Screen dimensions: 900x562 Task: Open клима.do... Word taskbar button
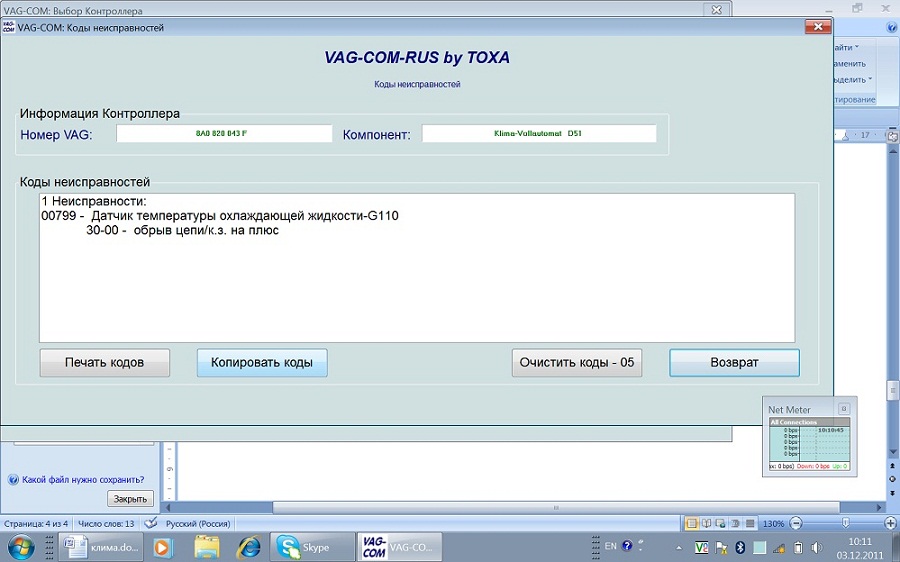point(101,547)
